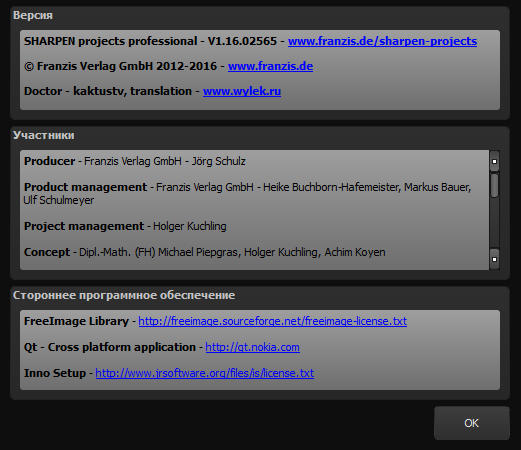Click the 'FreeImage Library' label

[76, 321]
